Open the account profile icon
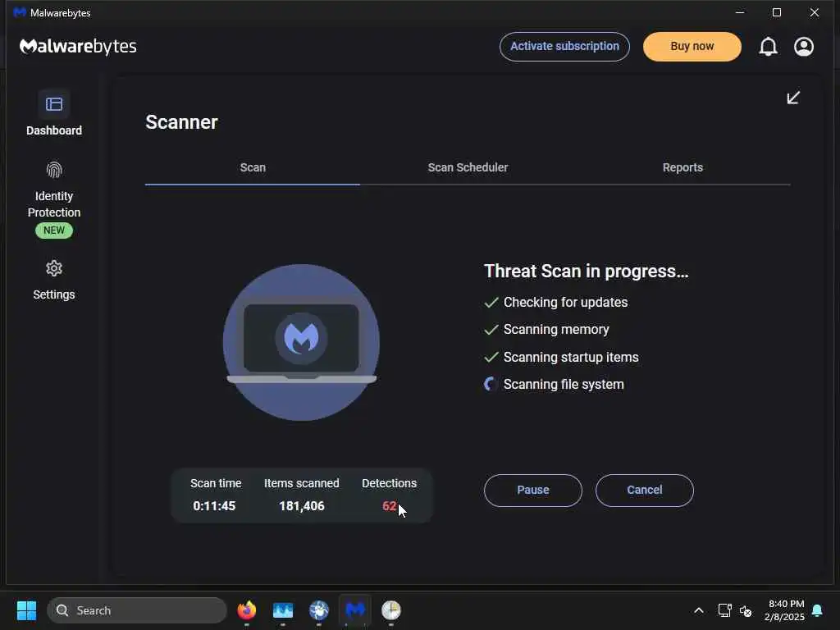The width and height of the screenshot is (840, 630). pyautogui.click(x=804, y=47)
